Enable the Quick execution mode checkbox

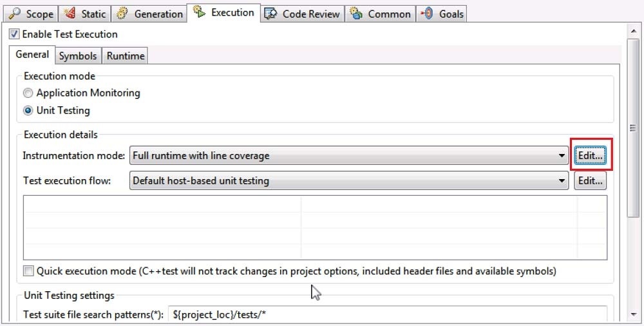pyautogui.click(x=28, y=271)
